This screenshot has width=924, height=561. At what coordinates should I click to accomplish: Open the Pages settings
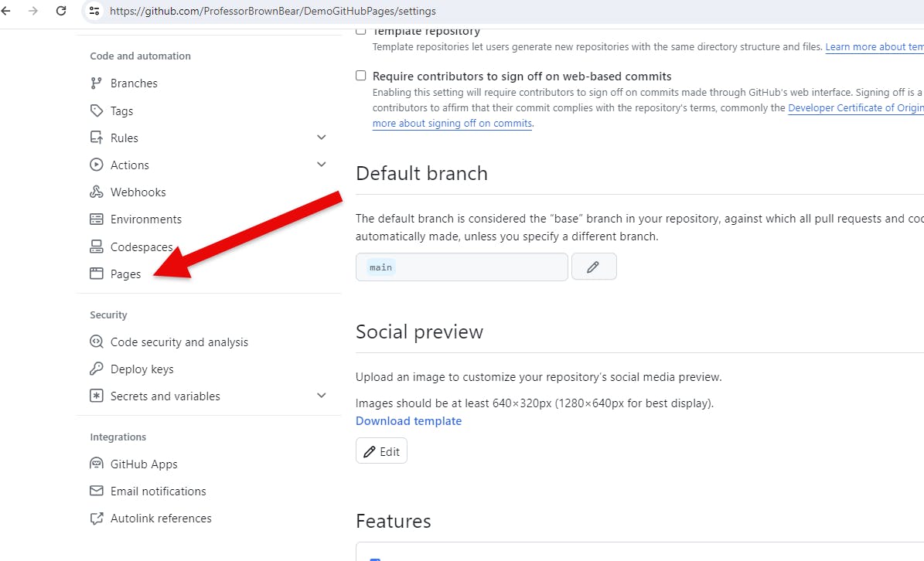point(124,274)
